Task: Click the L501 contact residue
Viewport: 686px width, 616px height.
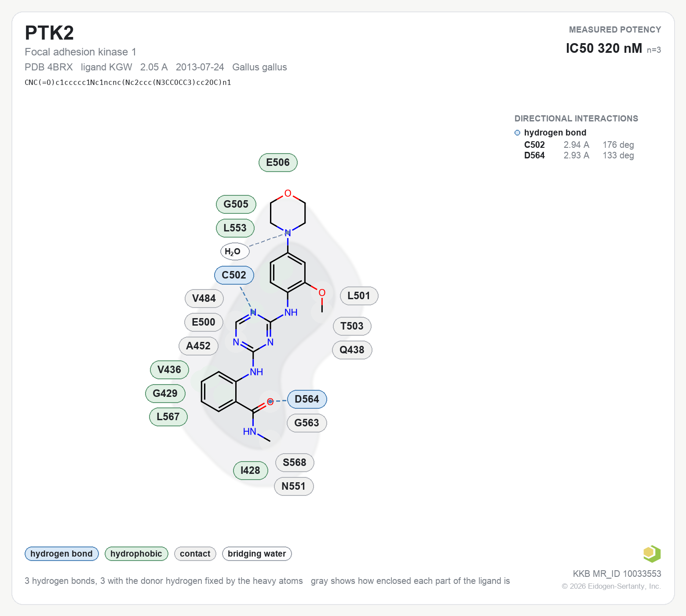Action: click(359, 296)
